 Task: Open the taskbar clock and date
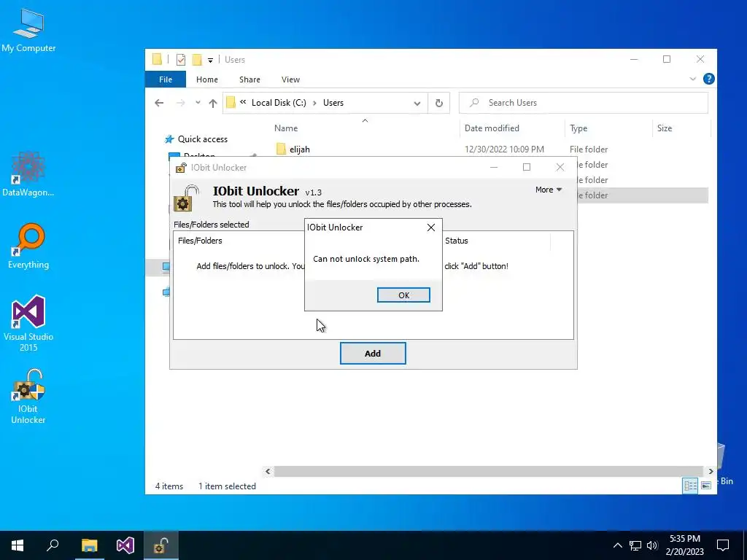pyautogui.click(x=684, y=545)
